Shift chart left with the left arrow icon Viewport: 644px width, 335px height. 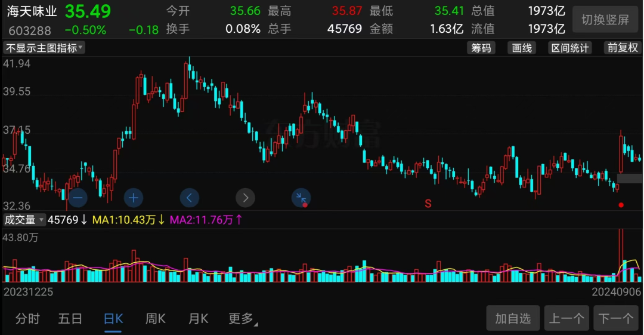click(x=190, y=198)
